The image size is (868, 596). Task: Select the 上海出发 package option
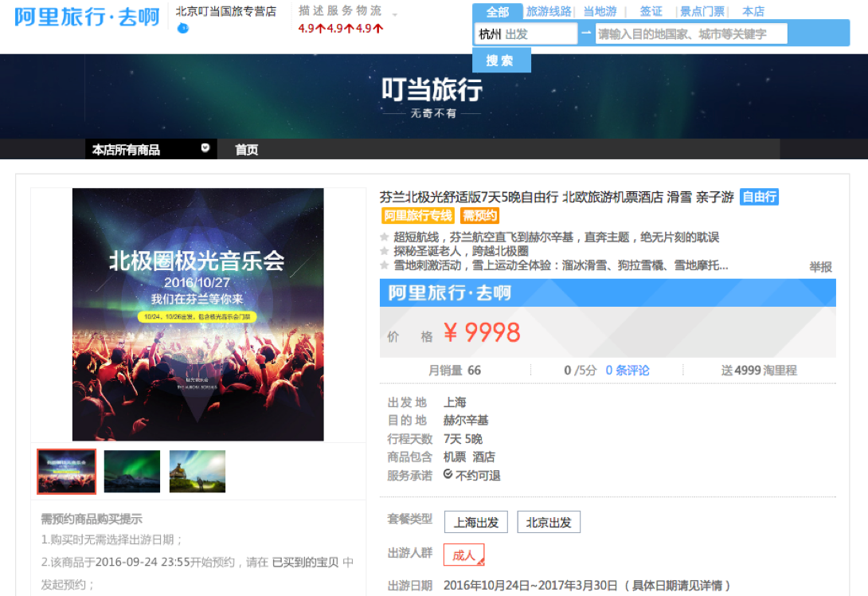(x=475, y=522)
